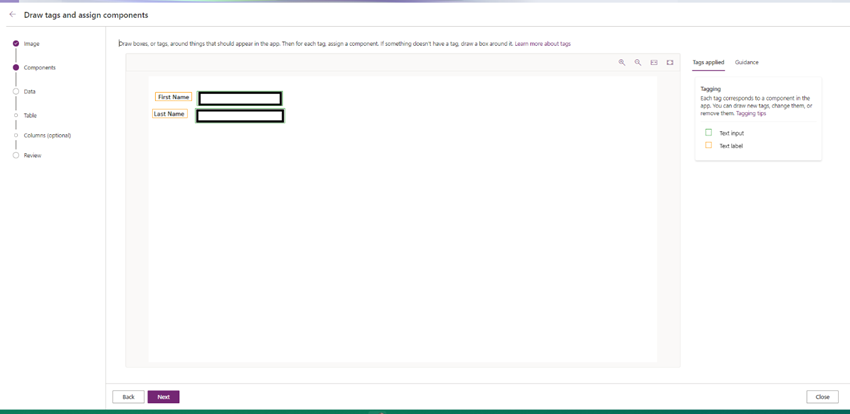
Task: Fit image to width icon
Action: pos(654,62)
